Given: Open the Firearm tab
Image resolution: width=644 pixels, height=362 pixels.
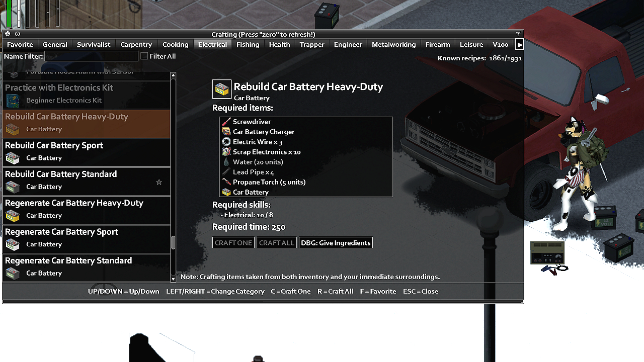Looking at the screenshot, I should coord(438,45).
